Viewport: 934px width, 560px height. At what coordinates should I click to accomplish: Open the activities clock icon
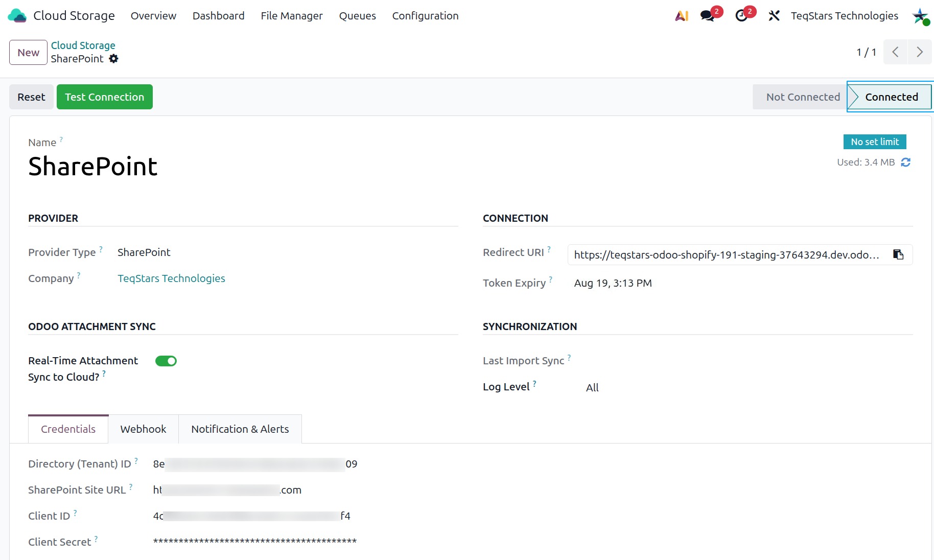pos(741,16)
